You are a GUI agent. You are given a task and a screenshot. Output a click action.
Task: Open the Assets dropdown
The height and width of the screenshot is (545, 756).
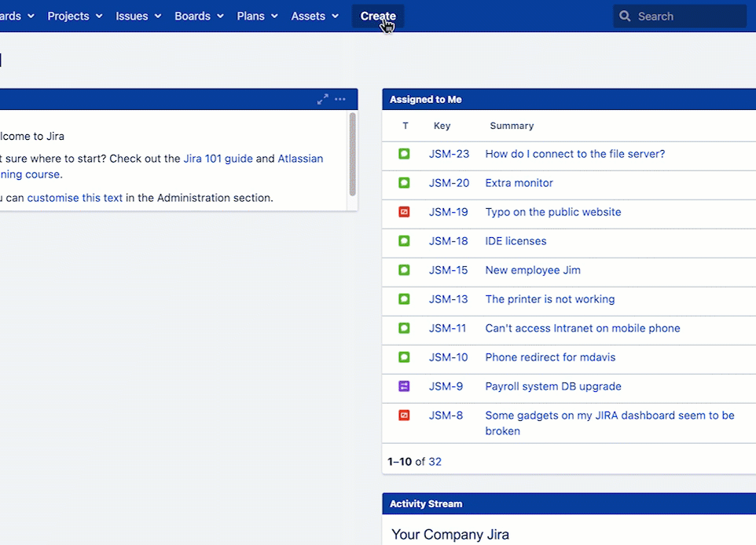[x=314, y=16]
